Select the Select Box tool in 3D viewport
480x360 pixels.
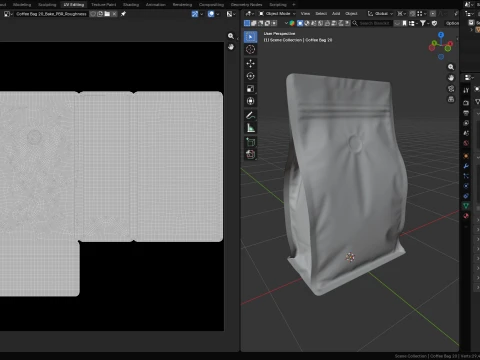(x=251, y=37)
